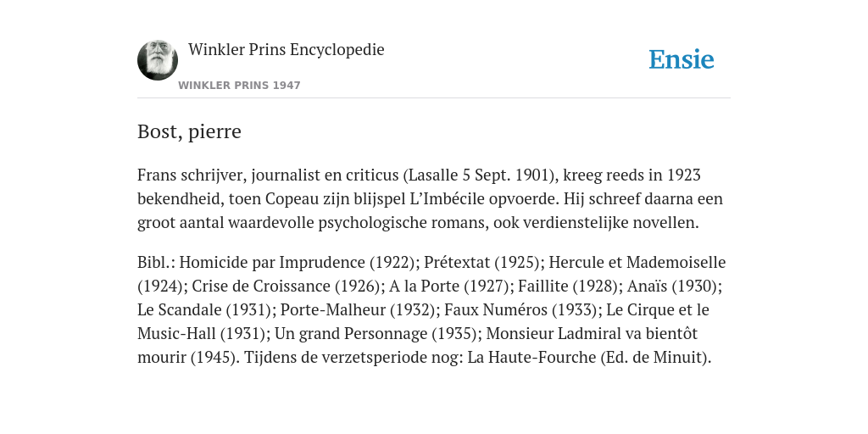The width and height of the screenshot is (868, 434).
Task: Click the Prétextat (1925) entry
Action: (481, 263)
